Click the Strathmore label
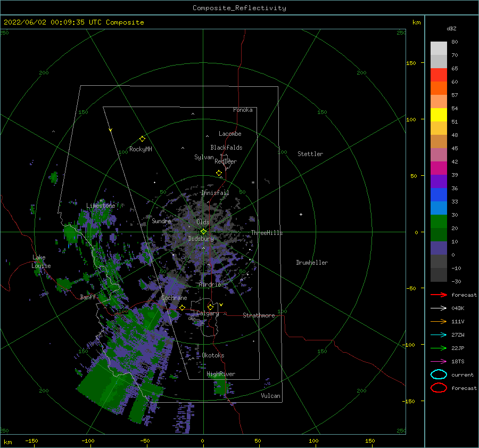The height and width of the screenshot is (448, 479). (259, 315)
